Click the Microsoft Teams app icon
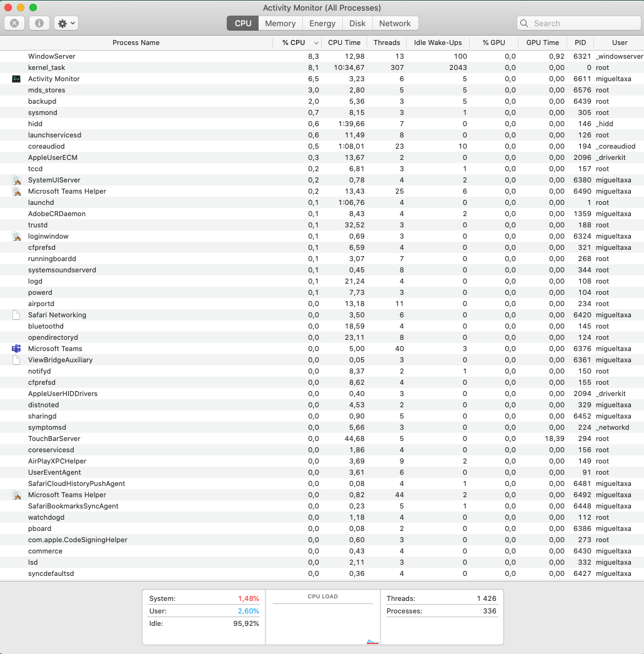 click(x=16, y=349)
